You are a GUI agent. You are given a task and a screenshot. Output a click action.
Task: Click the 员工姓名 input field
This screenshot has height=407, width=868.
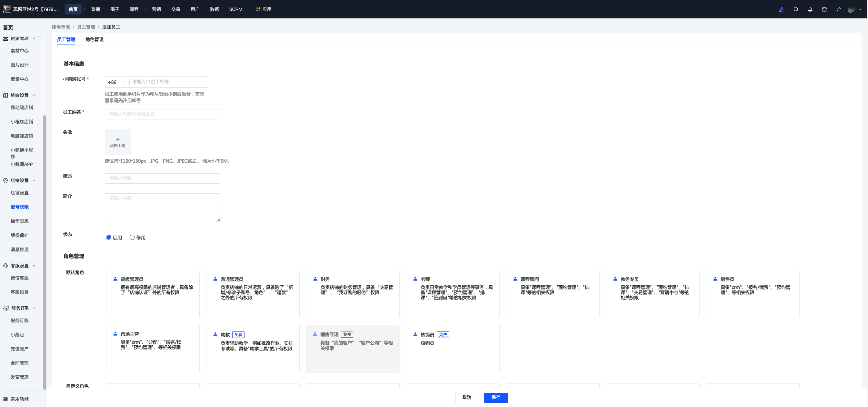[163, 114]
